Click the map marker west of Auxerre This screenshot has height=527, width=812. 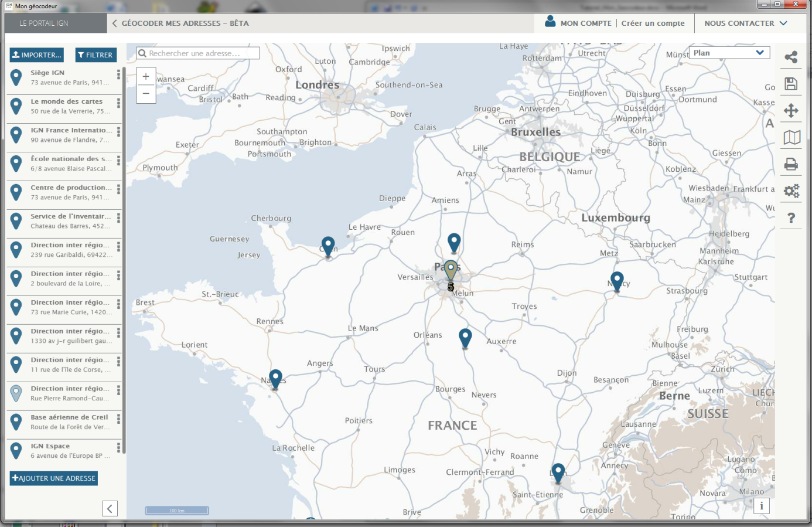[465, 338]
